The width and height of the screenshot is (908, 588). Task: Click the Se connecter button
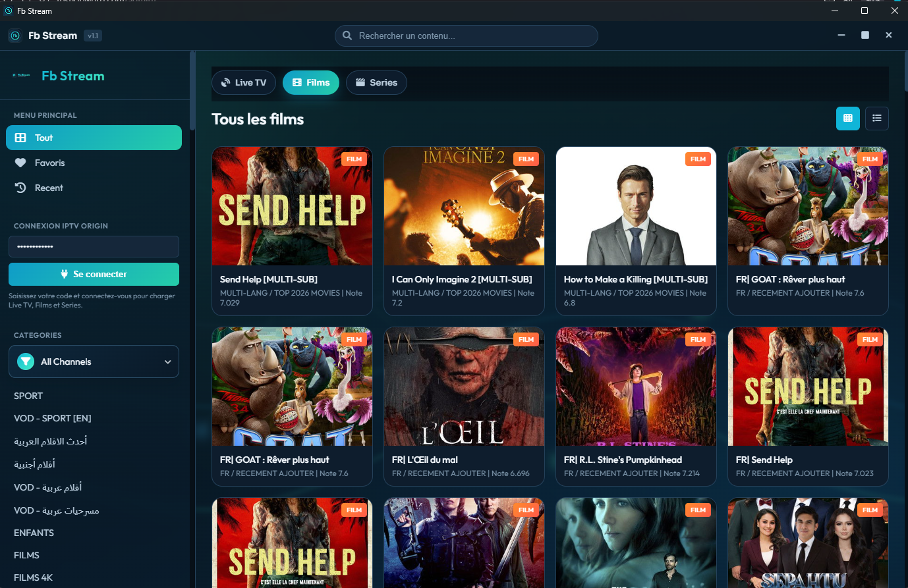click(94, 274)
